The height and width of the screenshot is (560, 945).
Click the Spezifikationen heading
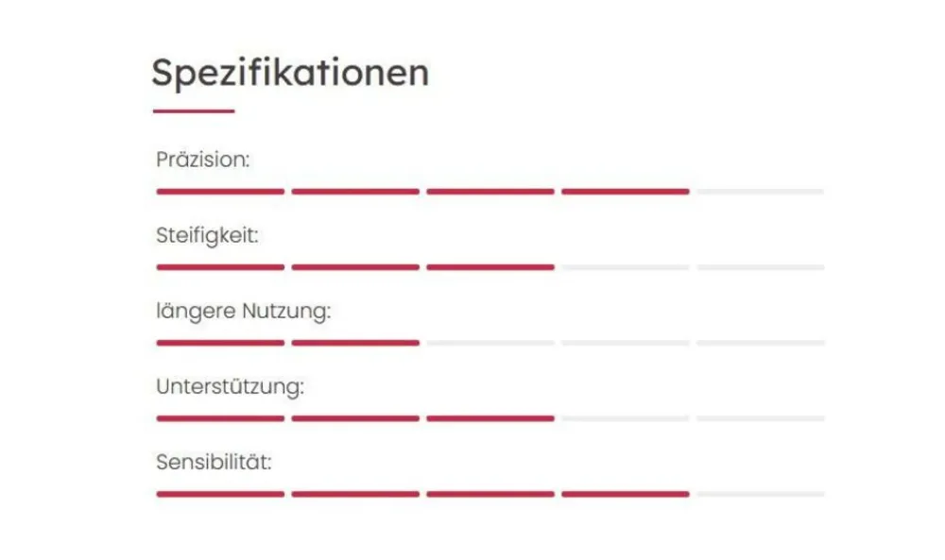click(x=290, y=74)
